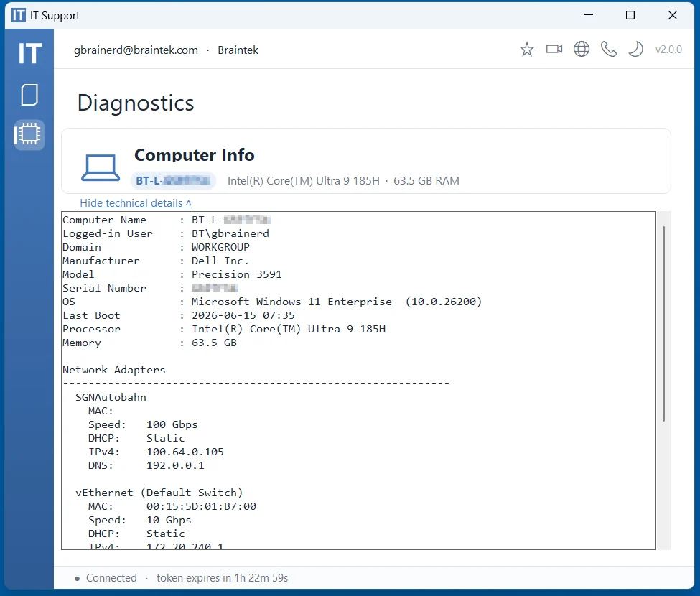
Task: Click the MAC address 00:15:5D:01:B7:00
Action: 201,506
